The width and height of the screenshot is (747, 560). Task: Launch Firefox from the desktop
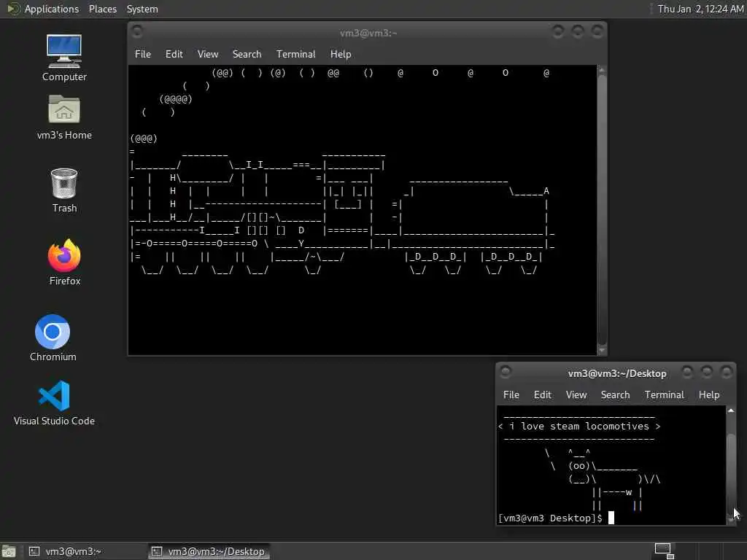(64, 262)
